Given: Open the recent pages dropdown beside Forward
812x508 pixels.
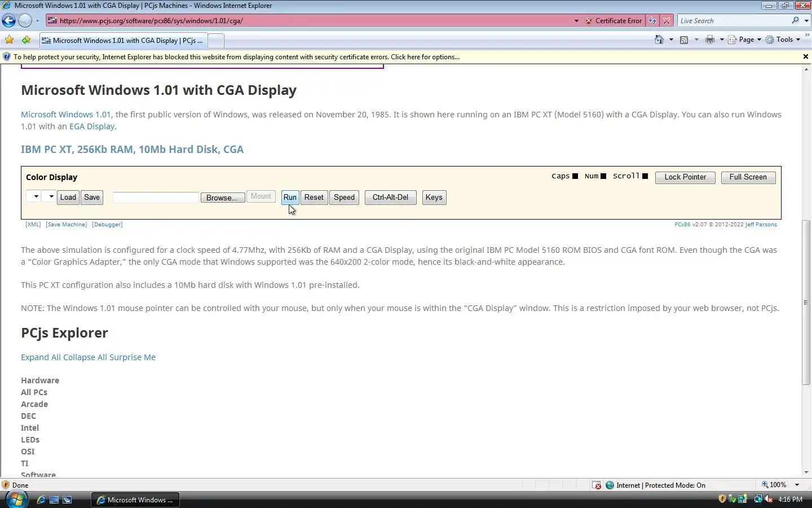Looking at the screenshot, I should [x=37, y=21].
